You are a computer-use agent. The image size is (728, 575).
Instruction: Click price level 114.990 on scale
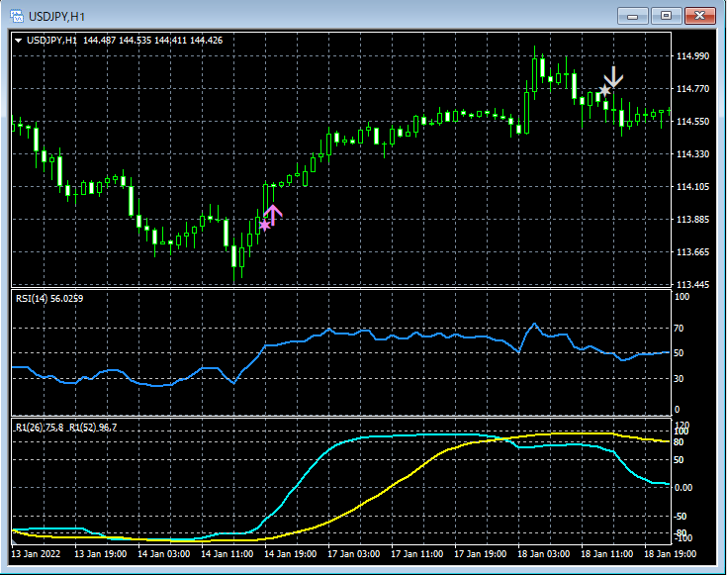692,56
